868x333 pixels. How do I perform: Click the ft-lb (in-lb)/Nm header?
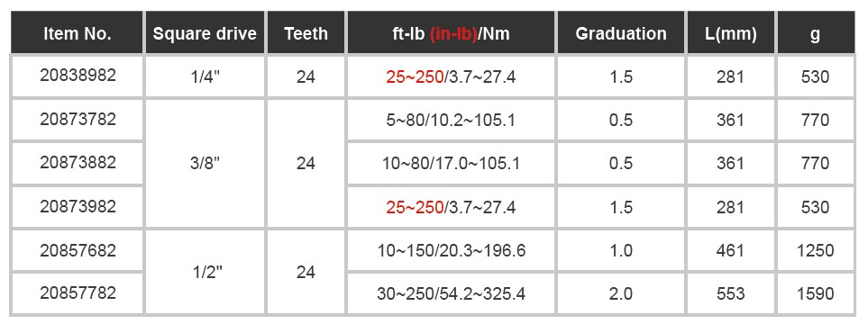(x=451, y=33)
